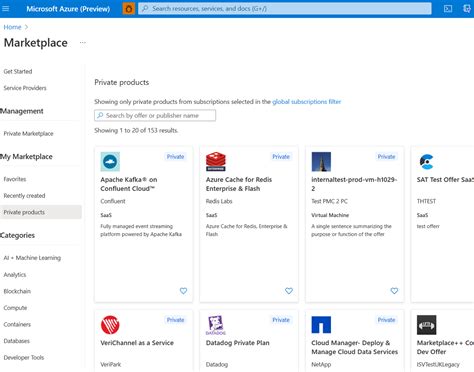The height and width of the screenshot is (372, 474).
Task: Click the Confluent cloud logo icon
Action: coord(110,162)
